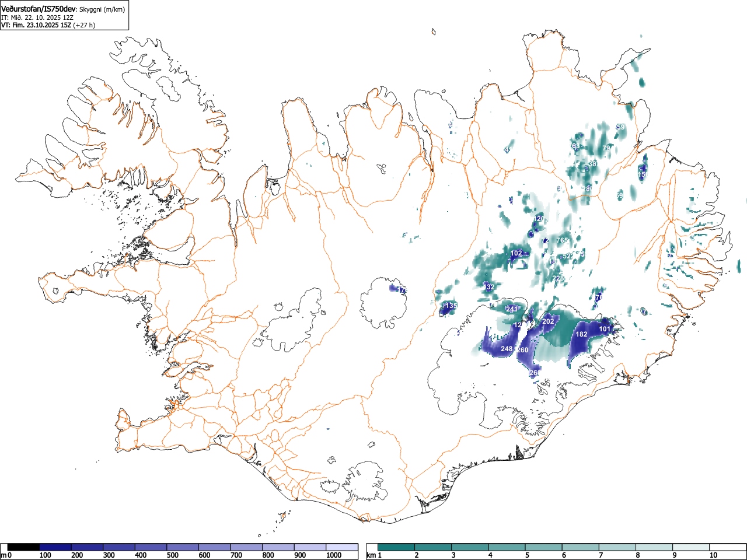Select the 200–300 m visibility color swatch
747x560 pixels.
point(88,547)
